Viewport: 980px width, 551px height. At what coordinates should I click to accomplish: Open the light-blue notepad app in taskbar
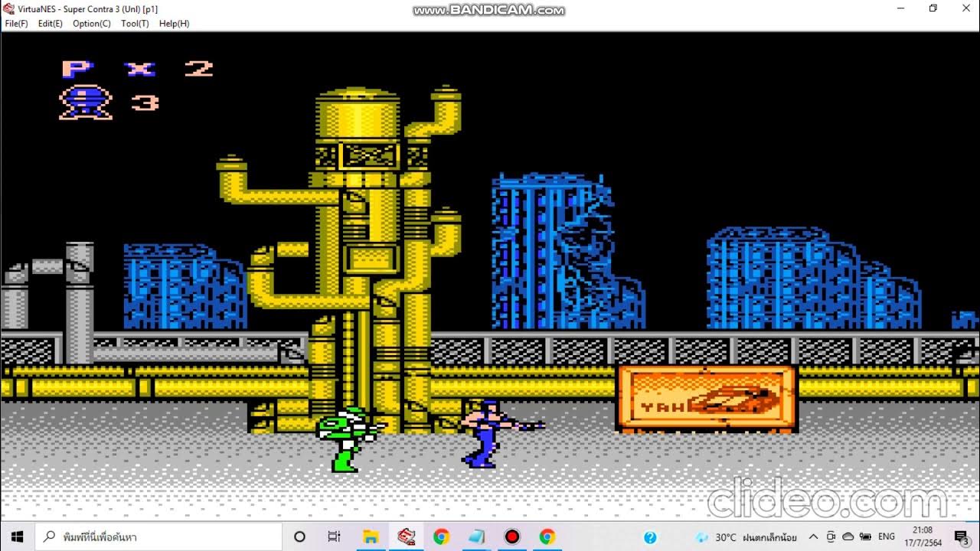(x=476, y=536)
